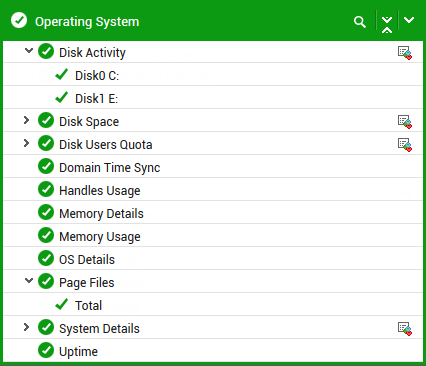Select the Disk Space tree item
The height and width of the screenshot is (366, 426).
(x=89, y=122)
